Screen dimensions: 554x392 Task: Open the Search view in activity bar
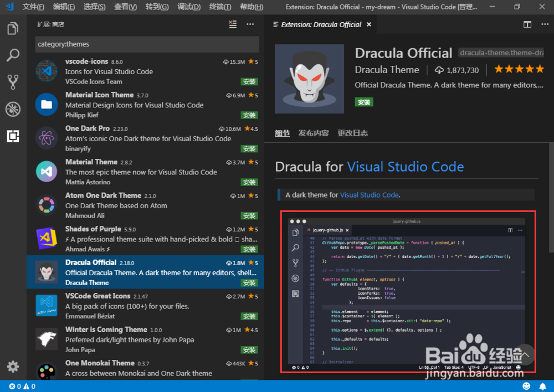pyautogui.click(x=13, y=55)
